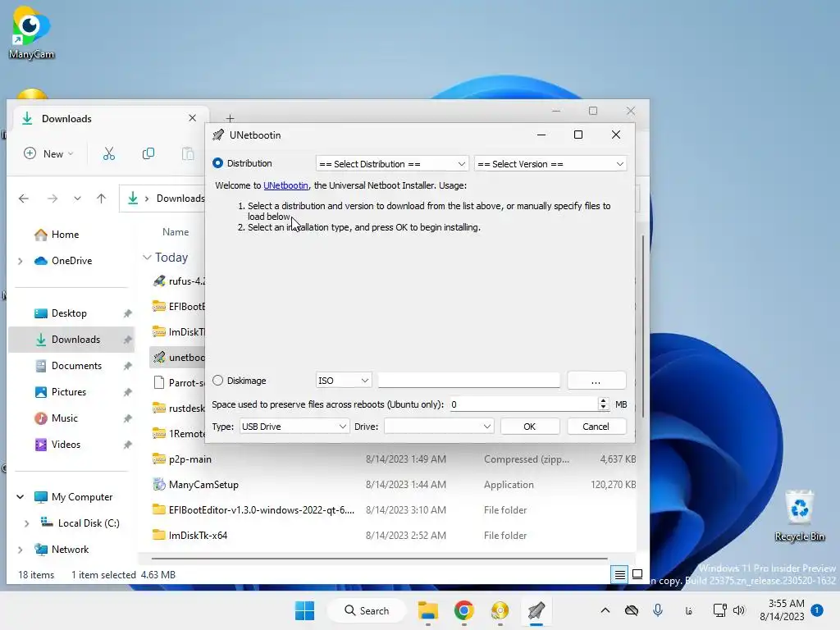Select the Diskimage radio button

coord(217,381)
